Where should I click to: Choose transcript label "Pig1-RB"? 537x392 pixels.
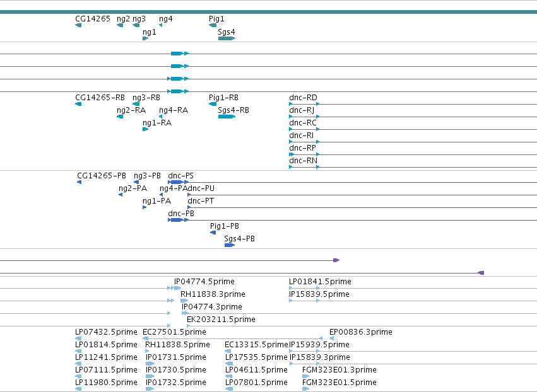coord(223,98)
